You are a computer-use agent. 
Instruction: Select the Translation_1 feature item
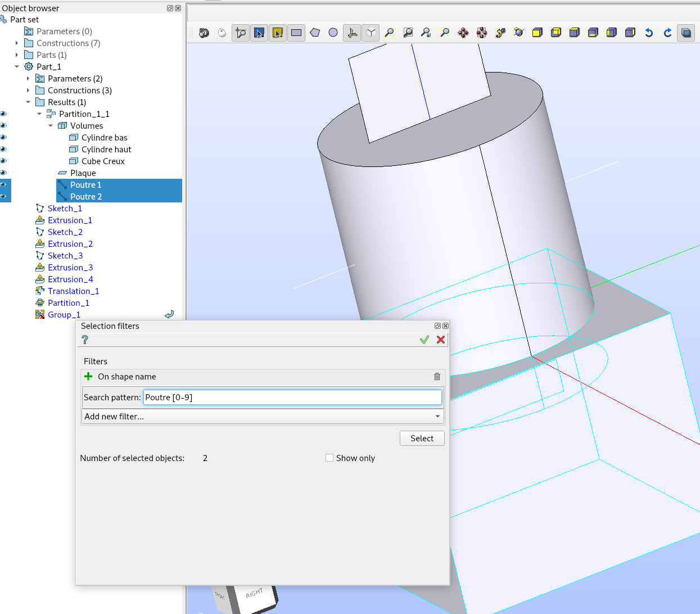tap(73, 291)
